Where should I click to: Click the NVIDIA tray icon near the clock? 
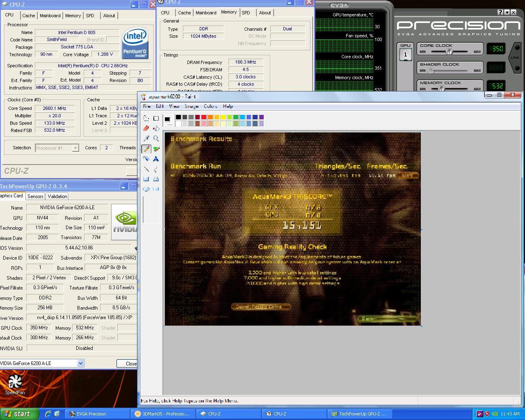point(495,414)
